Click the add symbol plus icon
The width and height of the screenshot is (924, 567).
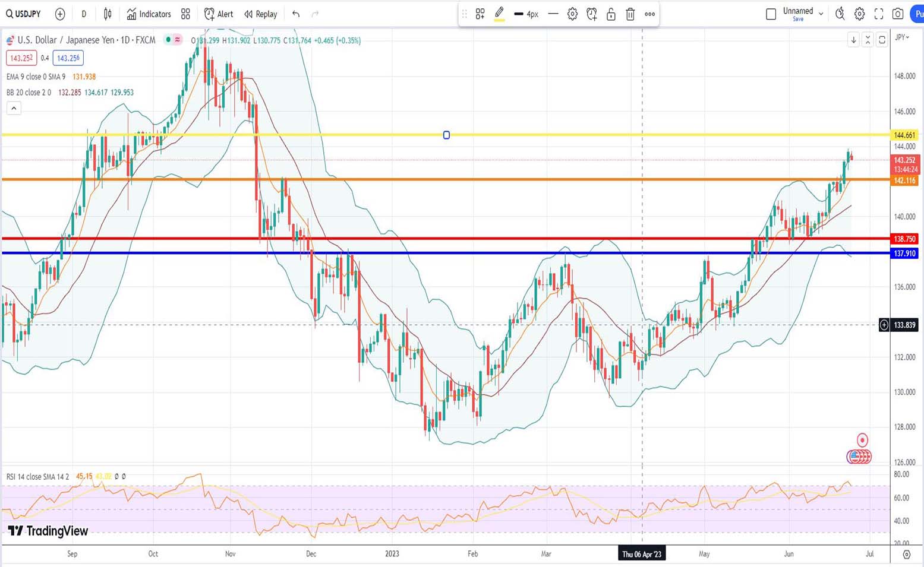(60, 14)
